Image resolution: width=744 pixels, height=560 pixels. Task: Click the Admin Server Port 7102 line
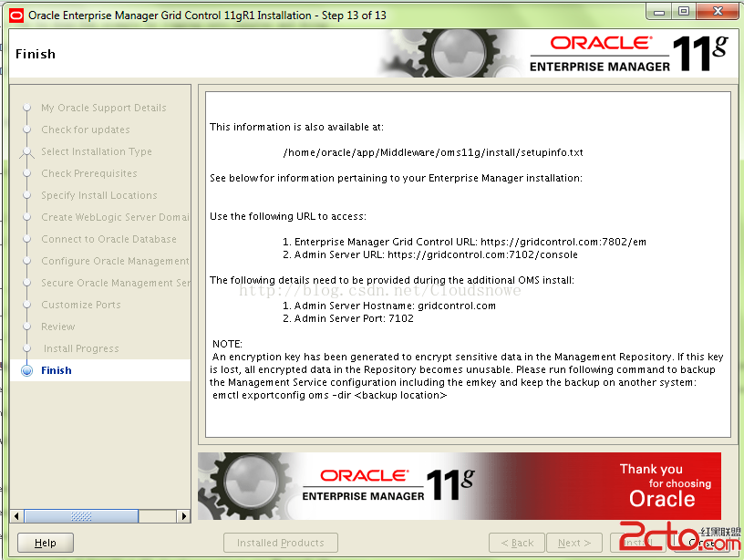pyautogui.click(x=347, y=318)
